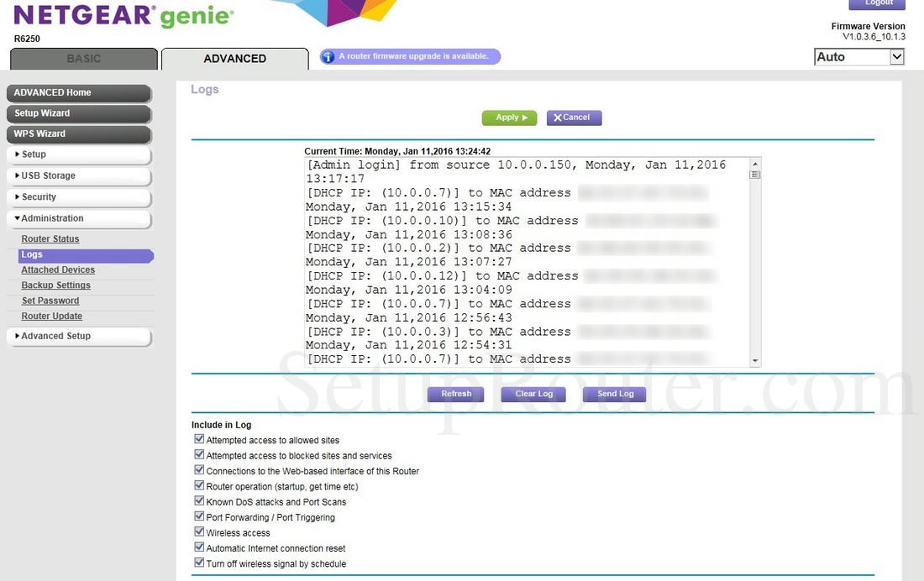Click the R6250 model label
The height and width of the screenshot is (581, 924).
(27, 39)
